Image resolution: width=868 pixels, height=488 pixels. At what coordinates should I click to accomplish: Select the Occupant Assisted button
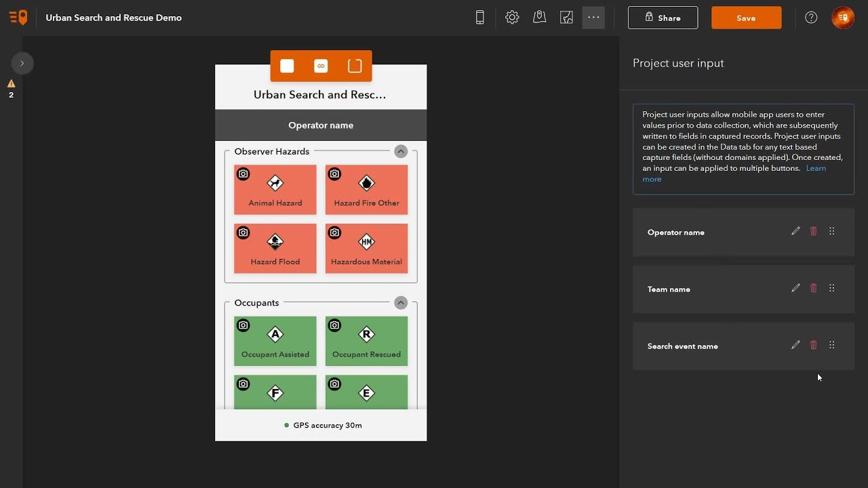275,341
